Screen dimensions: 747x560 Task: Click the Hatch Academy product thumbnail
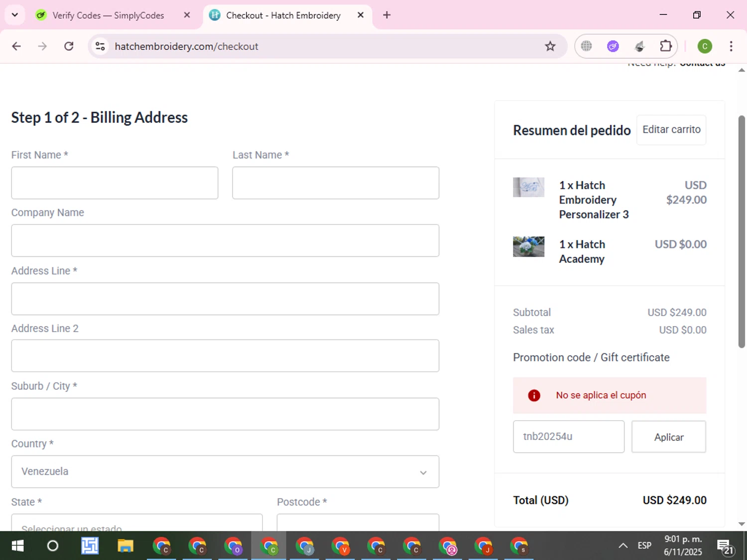tap(528, 246)
